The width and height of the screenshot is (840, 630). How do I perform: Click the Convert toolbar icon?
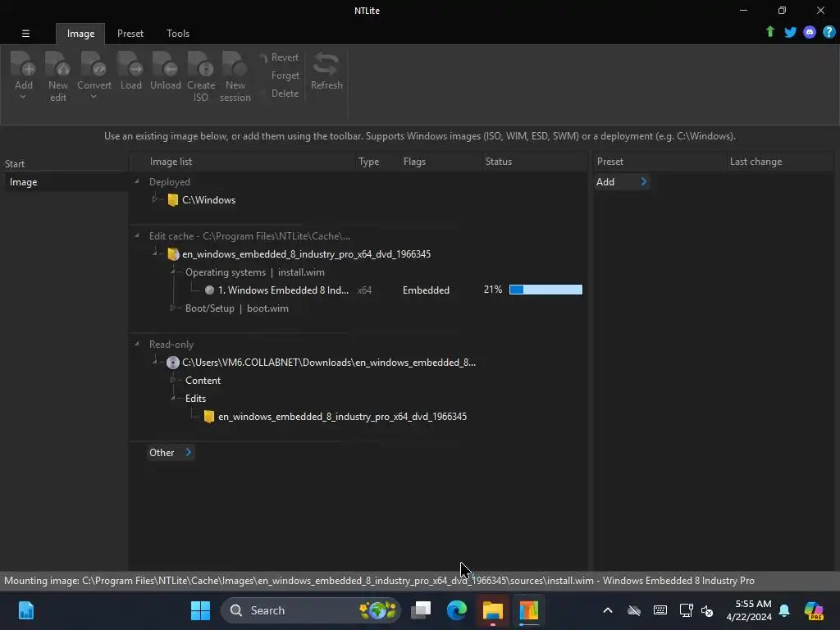point(94,64)
